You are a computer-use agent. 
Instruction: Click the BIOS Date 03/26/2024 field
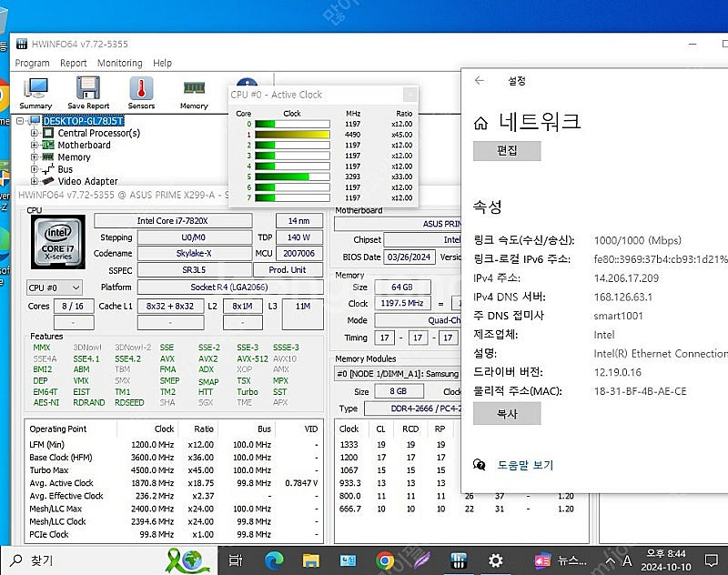pos(409,257)
